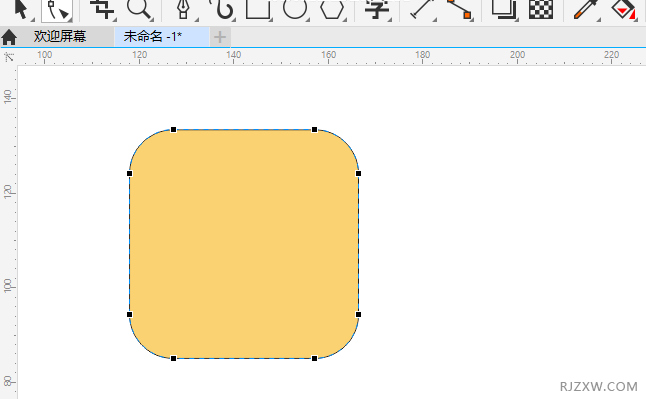Select the Zoom magnifier tool
Viewport: 646px width, 399px height.
[x=139, y=9]
